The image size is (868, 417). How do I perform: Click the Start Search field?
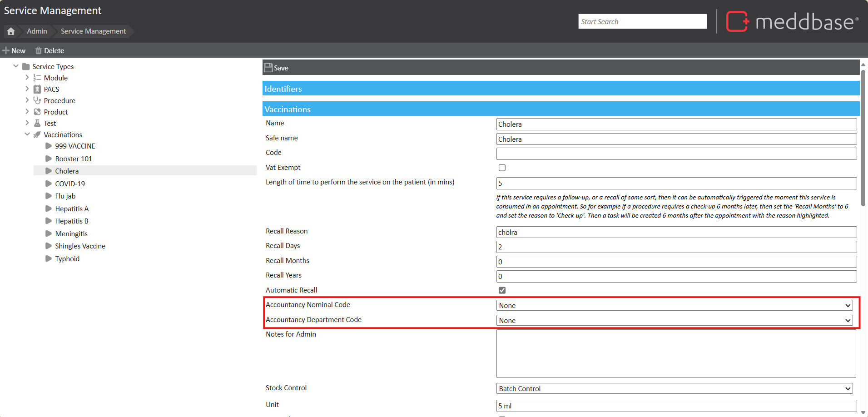(x=642, y=21)
